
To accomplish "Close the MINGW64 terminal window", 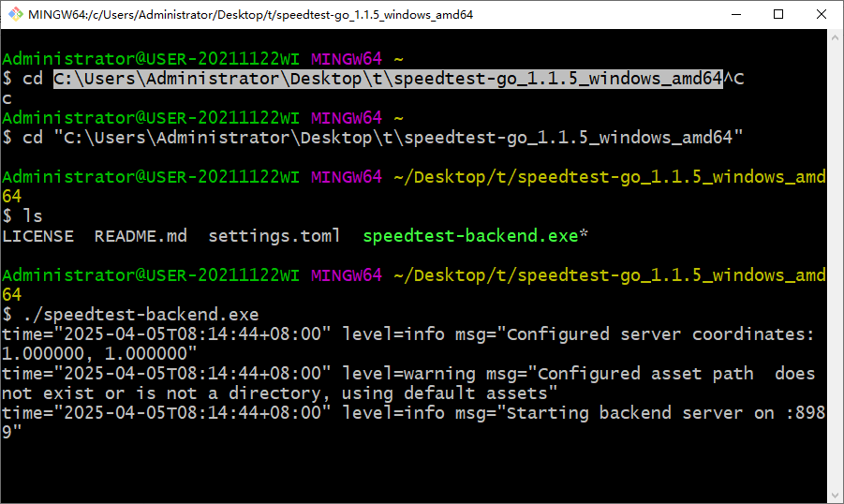I will click(x=821, y=15).
